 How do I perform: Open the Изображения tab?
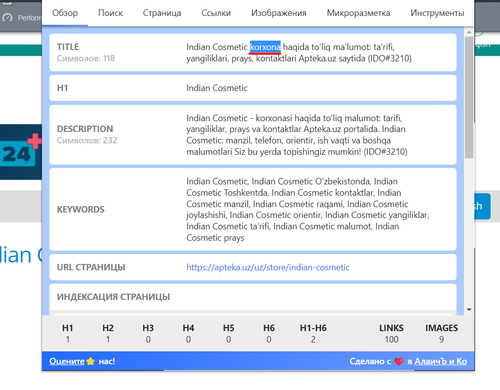click(279, 13)
